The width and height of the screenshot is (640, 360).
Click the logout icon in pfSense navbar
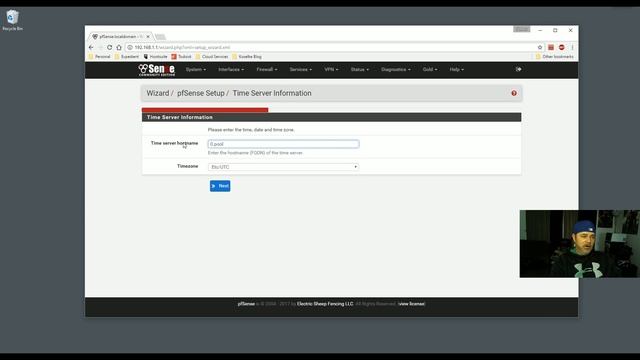[x=518, y=69]
